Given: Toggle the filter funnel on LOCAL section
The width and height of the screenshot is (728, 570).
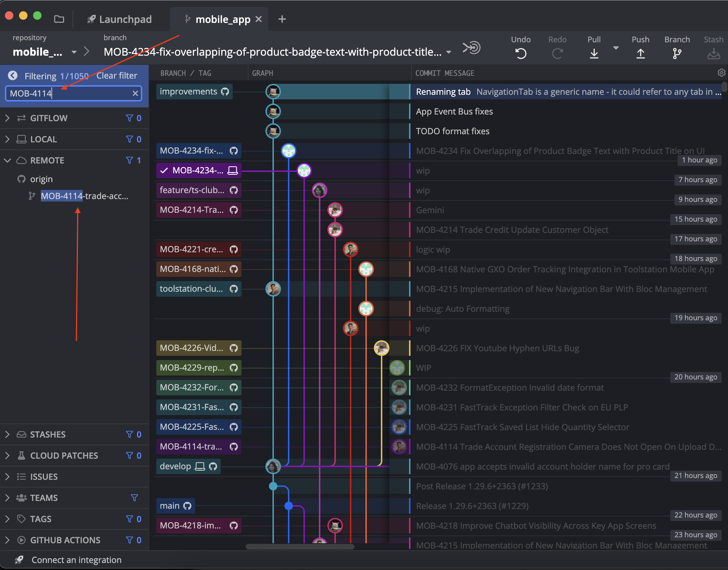Looking at the screenshot, I should [130, 139].
